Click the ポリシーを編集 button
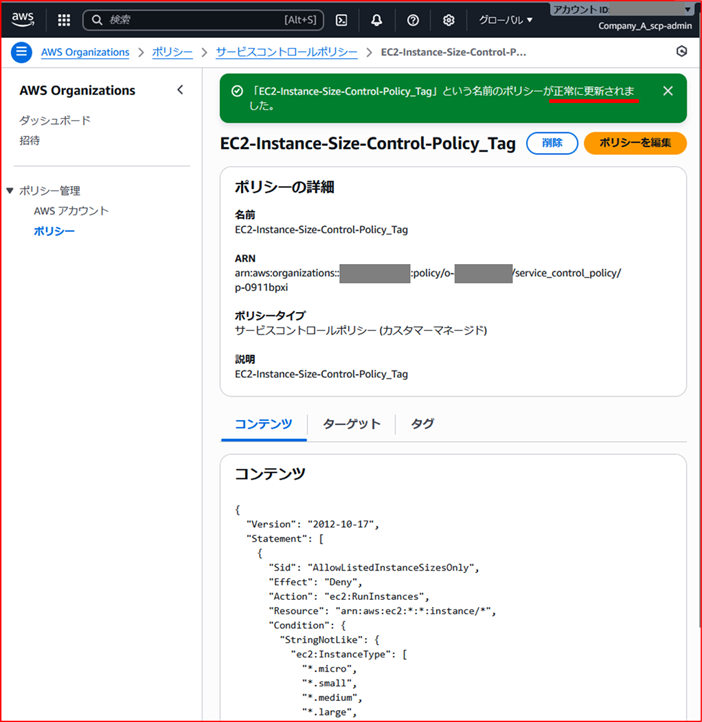The image size is (702, 722). 635,143
